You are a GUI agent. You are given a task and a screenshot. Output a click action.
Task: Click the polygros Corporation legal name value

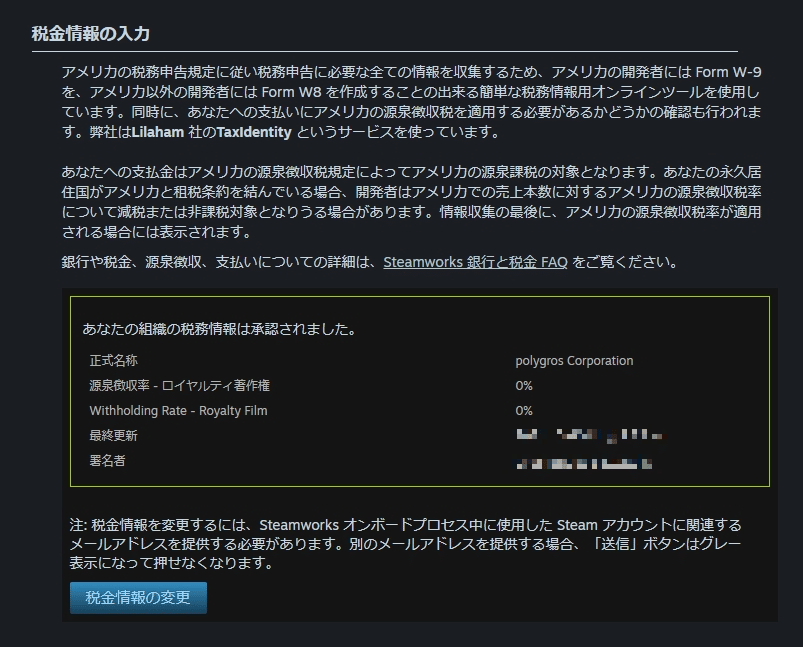pos(574,361)
